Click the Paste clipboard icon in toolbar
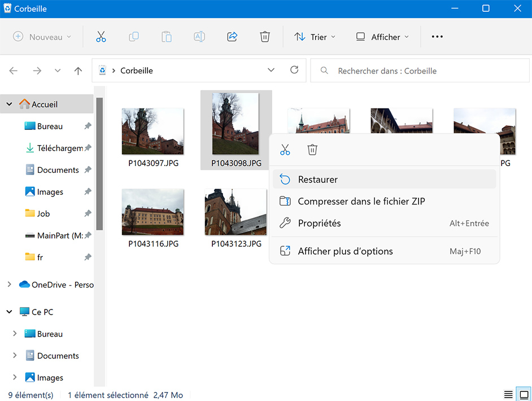The width and height of the screenshot is (532, 401). (x=166, y=37)
